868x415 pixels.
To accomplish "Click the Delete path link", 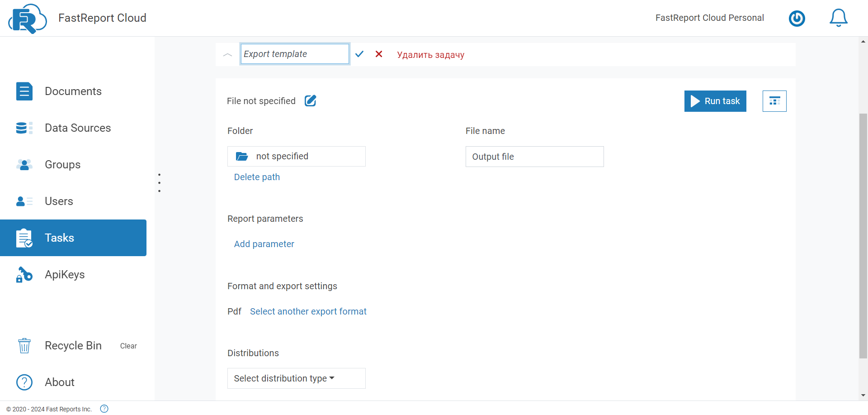I will [257, 177].
